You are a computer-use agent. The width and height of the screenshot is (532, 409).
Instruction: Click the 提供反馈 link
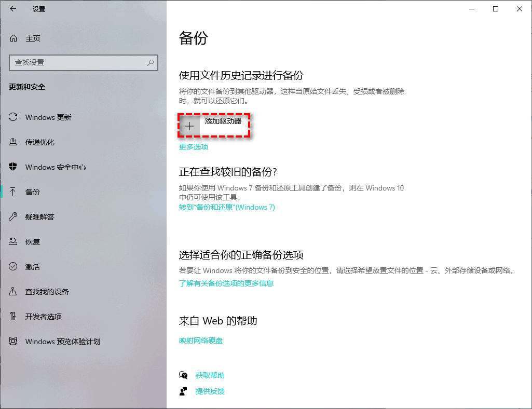click(x=210, y=391)
